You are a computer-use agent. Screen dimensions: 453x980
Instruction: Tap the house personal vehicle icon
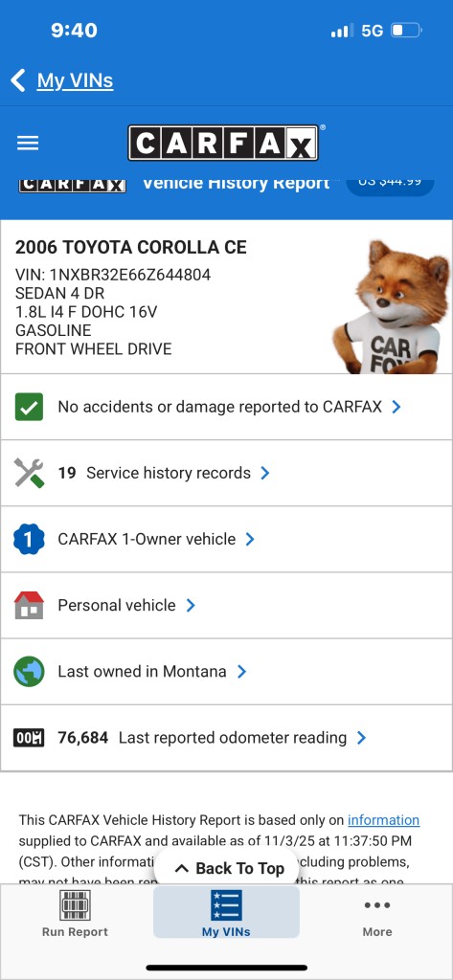(x=29, y=605)
